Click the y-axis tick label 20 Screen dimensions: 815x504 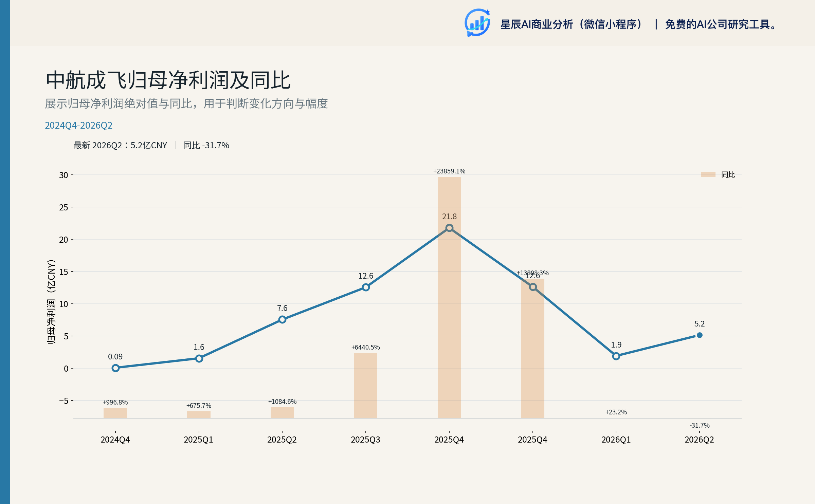(x=64, y=240)
